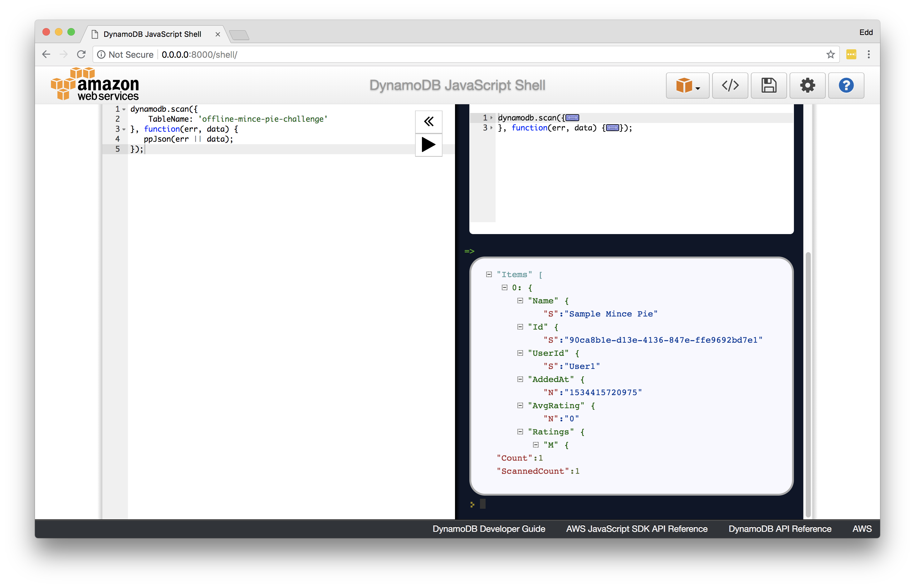Viewport: 915px width, 588px height.
Task: Click the Id UUID string value
Action: pos(663,340)
